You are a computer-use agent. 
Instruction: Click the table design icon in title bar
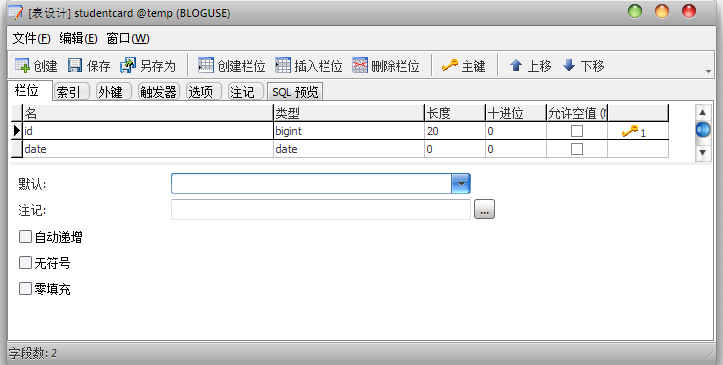15,12
